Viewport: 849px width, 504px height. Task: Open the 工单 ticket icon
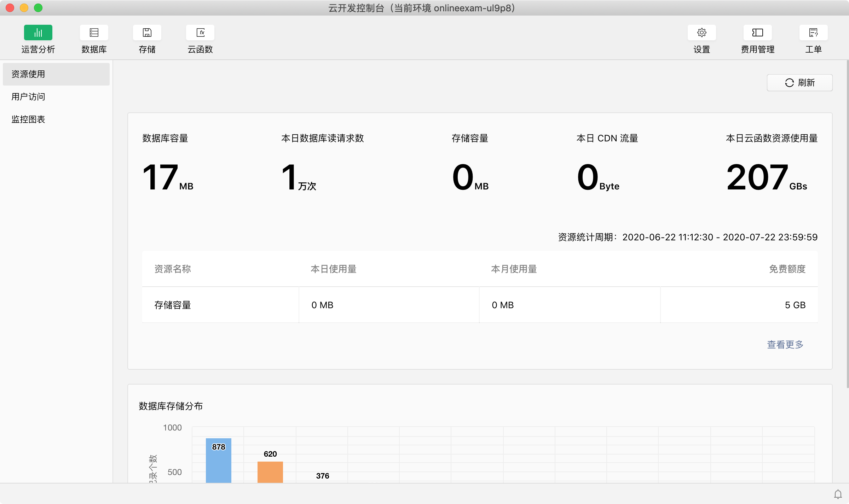813,33
